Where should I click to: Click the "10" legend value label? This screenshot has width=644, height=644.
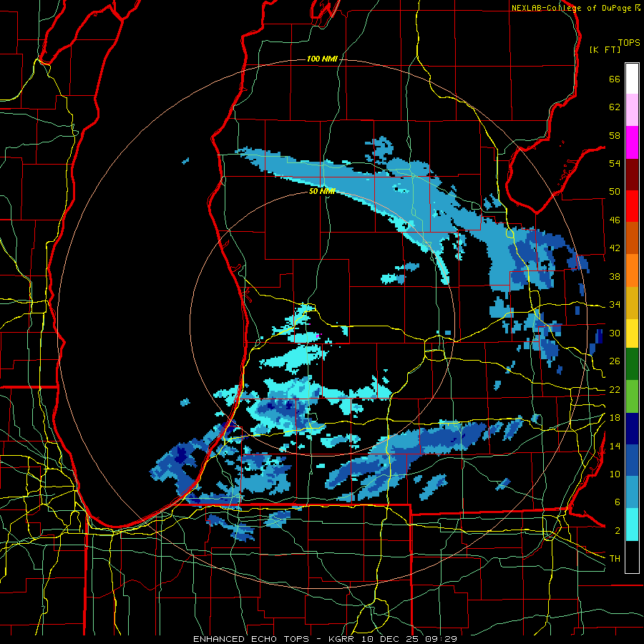coord(615,474)
